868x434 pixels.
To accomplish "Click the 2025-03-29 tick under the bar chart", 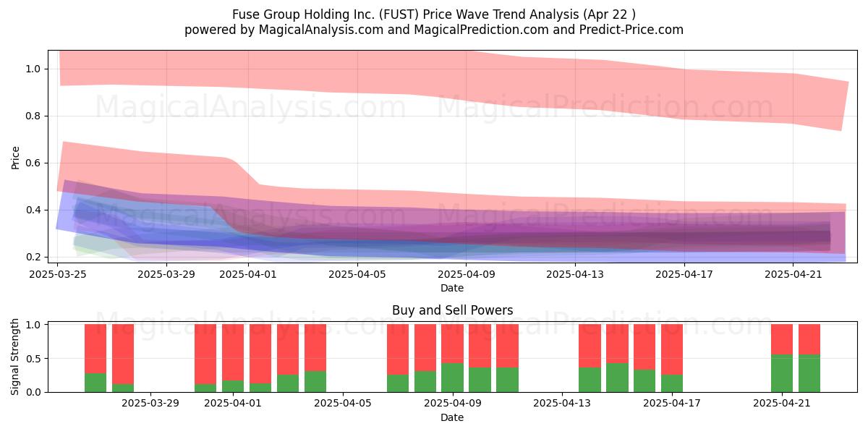I will pos(150,404).
